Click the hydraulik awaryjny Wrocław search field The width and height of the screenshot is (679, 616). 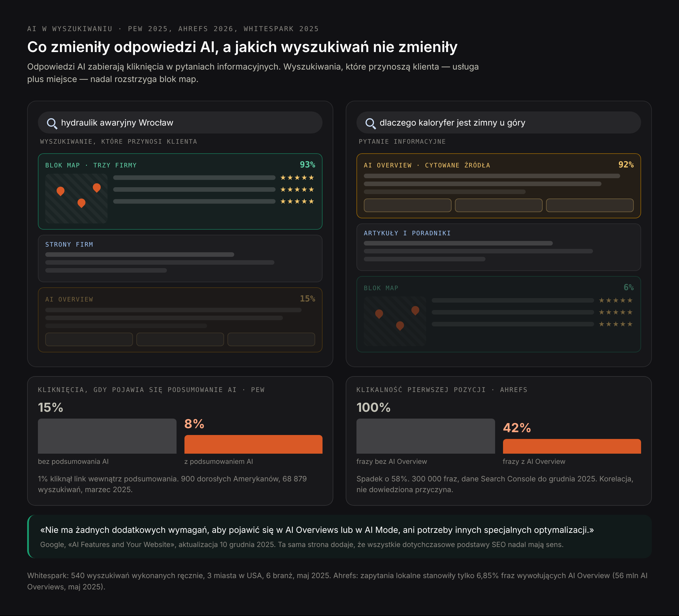[180, 122]
